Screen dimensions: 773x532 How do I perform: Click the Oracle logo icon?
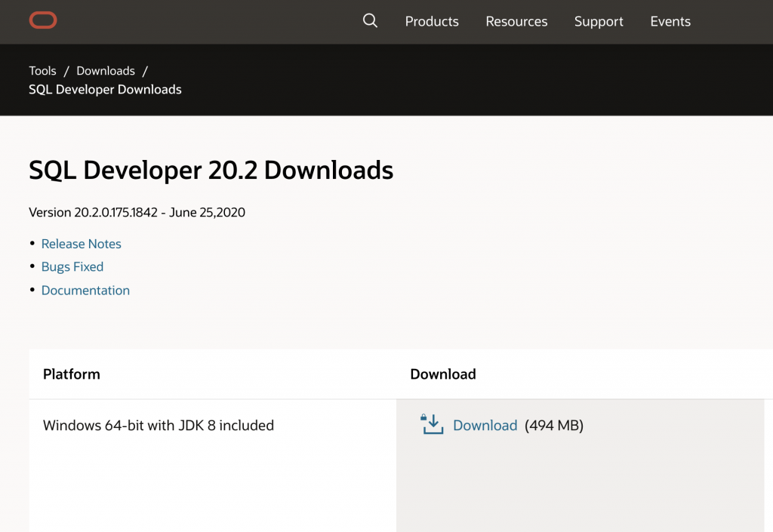coord(43,20)
